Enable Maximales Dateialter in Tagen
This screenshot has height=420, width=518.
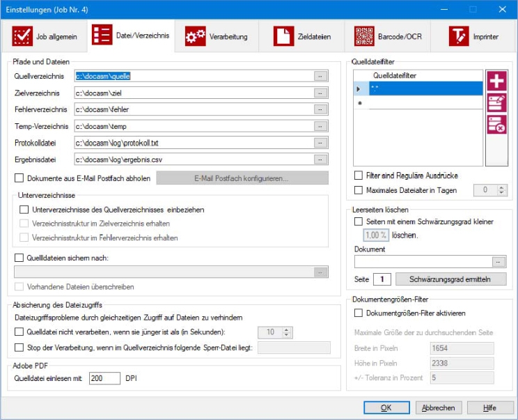pyautogui.click(x=359, y=190)
